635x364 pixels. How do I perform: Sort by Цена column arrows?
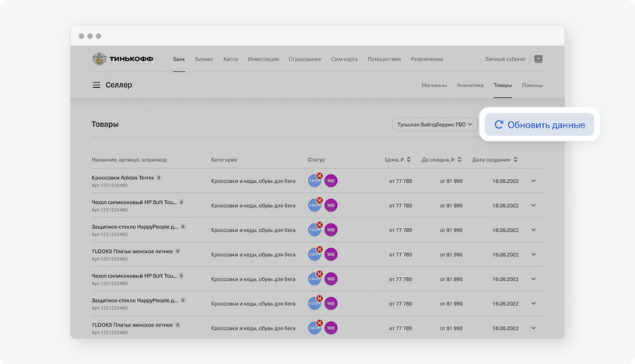coord(409,159)
